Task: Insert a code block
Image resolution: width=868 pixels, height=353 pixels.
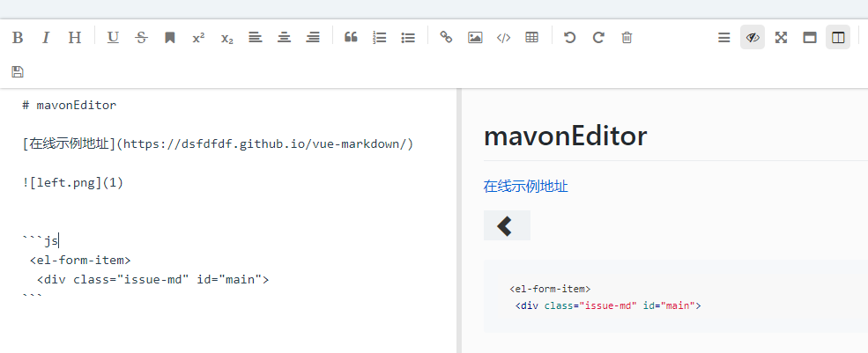Action: (503, 38)
